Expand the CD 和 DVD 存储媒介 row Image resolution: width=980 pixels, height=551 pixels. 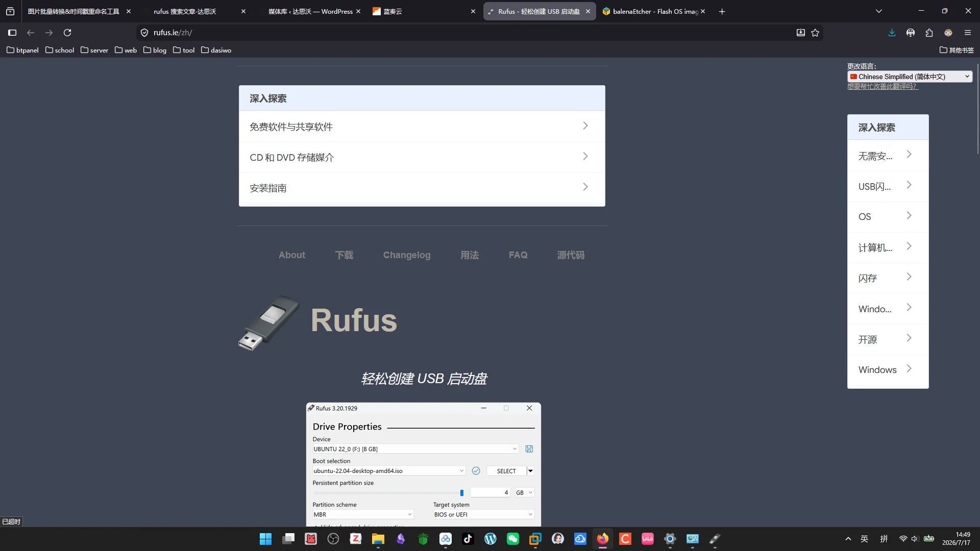(x=422, y=157)
